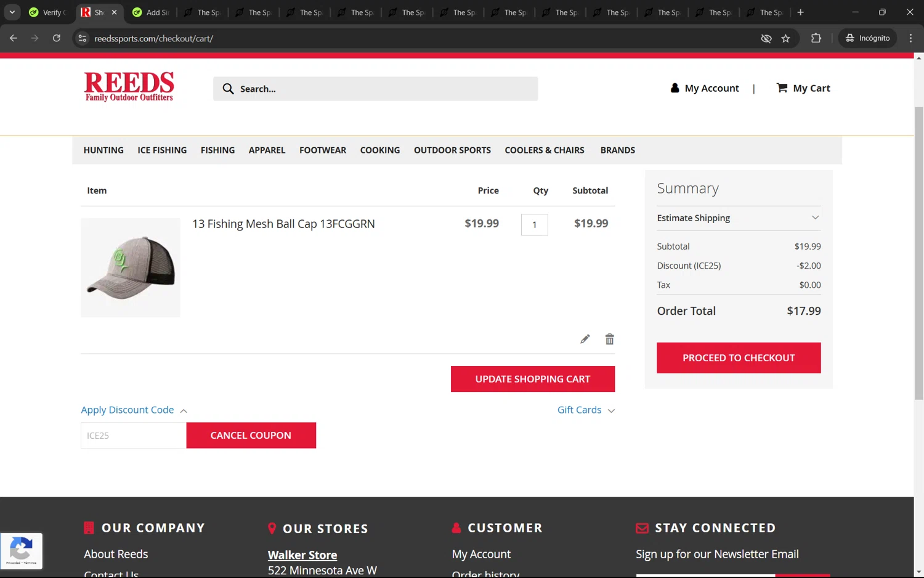Close the current Reeds tab
This screenshot has height=578, width=924.
point(114,12)
